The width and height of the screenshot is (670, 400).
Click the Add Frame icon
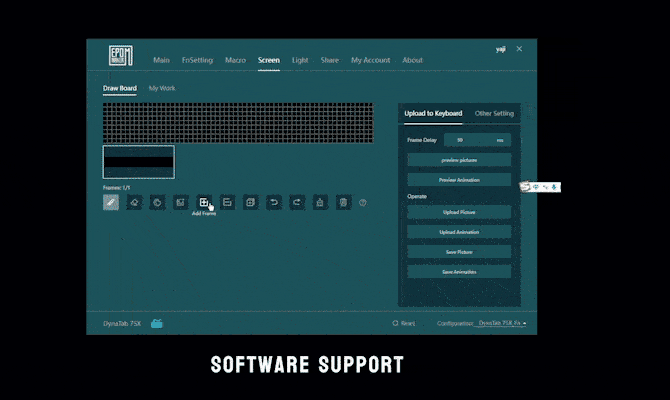(204, 202)
